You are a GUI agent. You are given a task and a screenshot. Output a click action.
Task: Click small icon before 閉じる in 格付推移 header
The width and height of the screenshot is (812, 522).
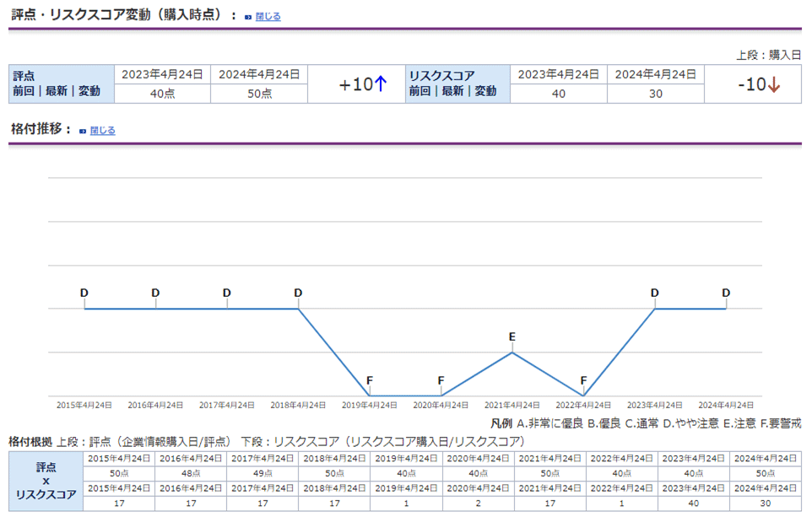click(83, 131)
